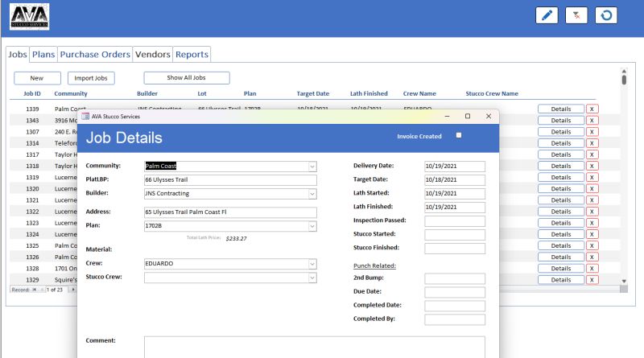Delete job 1324 with X button
The width and height of the screenshot is (644, 358).
click(x=592, y=234)
